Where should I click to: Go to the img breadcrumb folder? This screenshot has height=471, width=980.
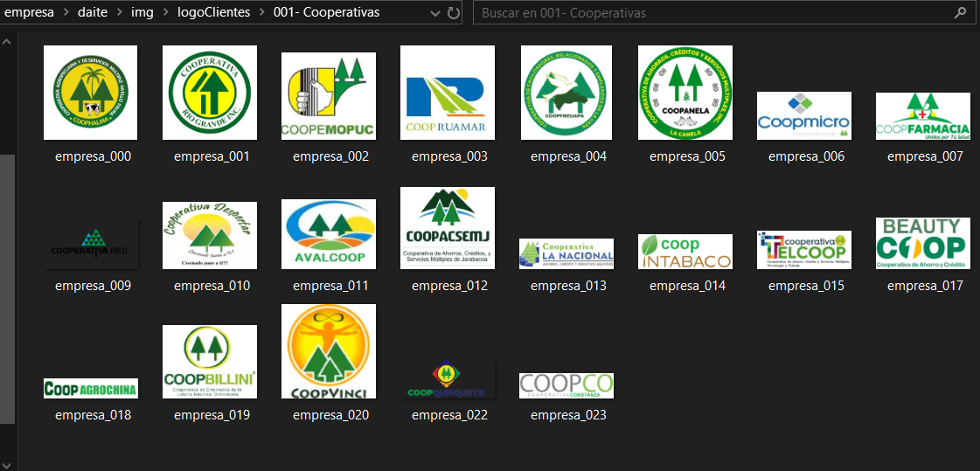(142, 12)
